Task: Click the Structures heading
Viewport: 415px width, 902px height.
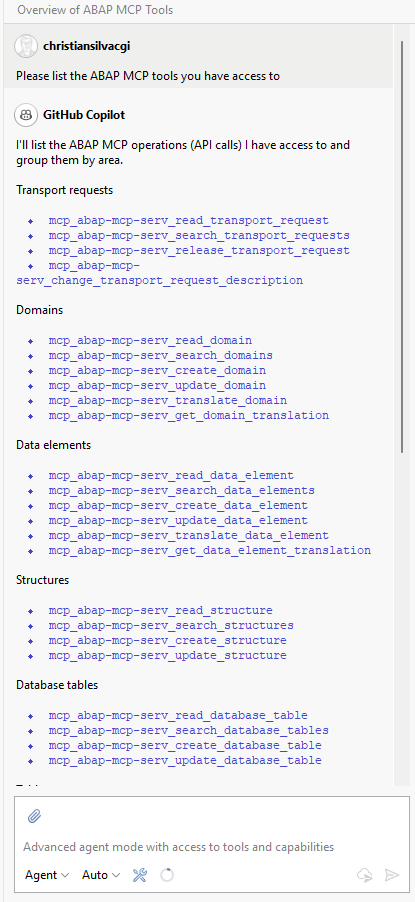Action: tap(43, 580)
